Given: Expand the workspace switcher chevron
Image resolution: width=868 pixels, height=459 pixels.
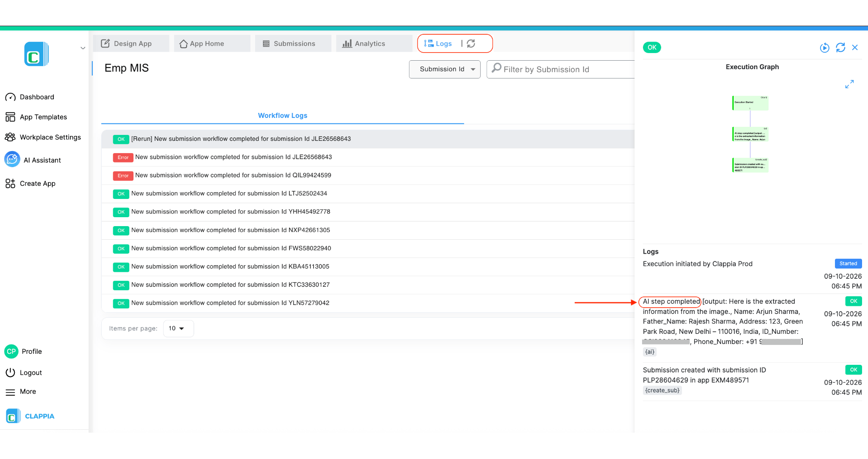Looking at the screenshot, I should [83, 48].
